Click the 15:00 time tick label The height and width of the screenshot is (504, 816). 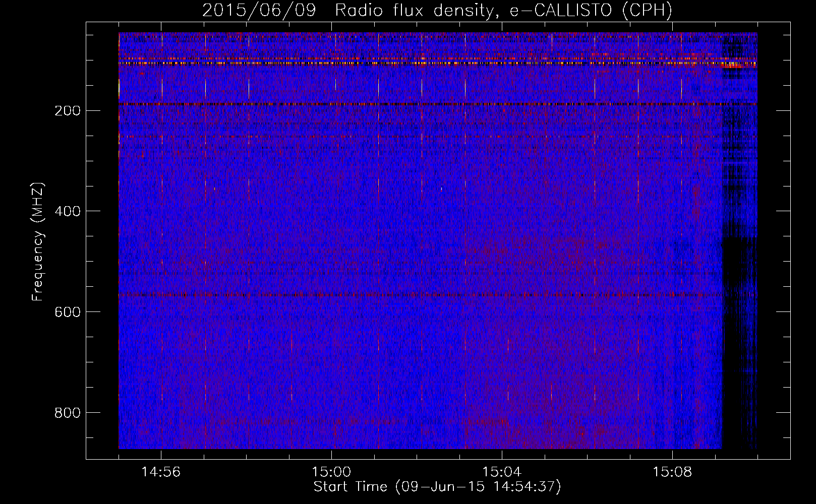coord(331,472)
